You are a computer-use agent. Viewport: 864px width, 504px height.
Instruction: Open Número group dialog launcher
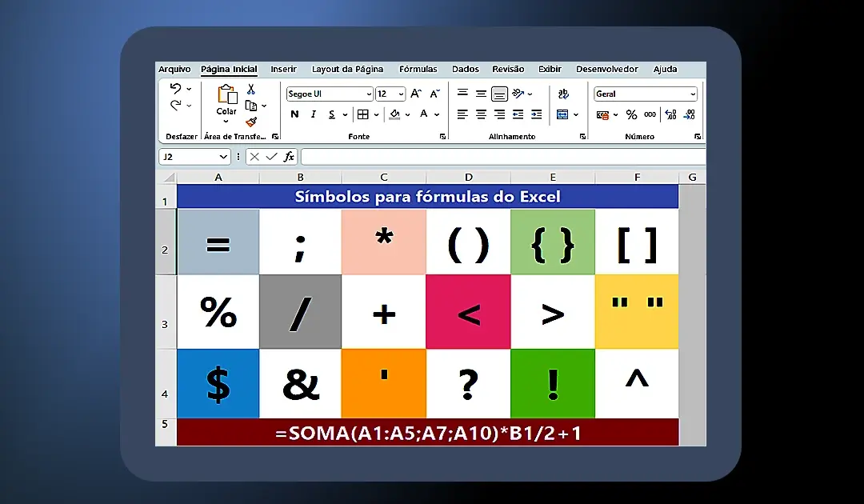tap(698, 137)
